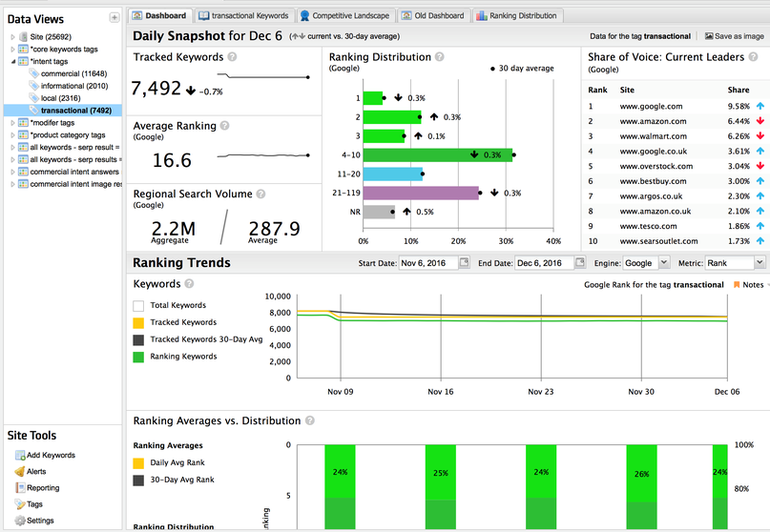Click the help icon next to Tracked Keywords

[x=232, y=57]
